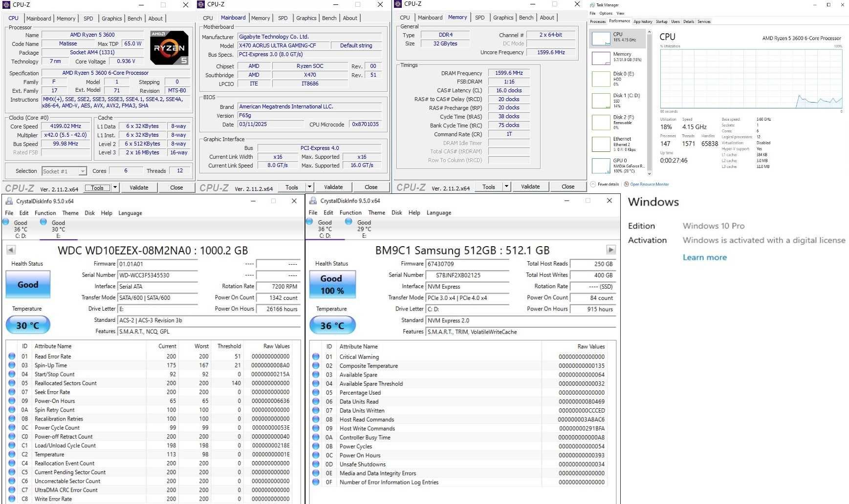
Task: Click status orb for Unsafe Shutdowns row
Action: pyautogui.click(x=316, y=464)
